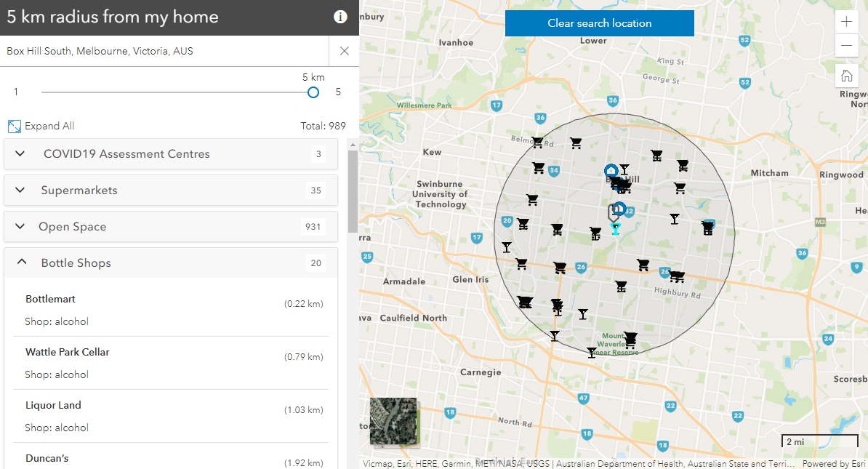Screen dimensions: 868x469
Task: Click slider minimum label 1
Action: pos(16,92)
